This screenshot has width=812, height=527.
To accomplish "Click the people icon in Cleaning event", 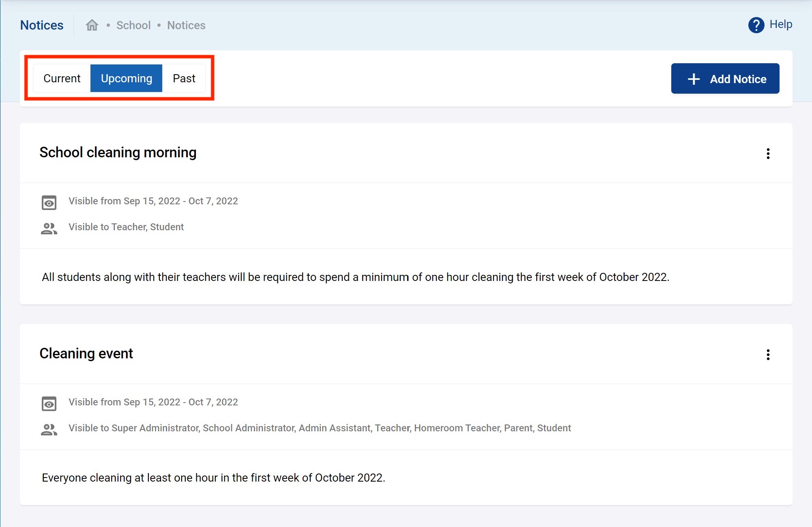I will click(x=49, y=429).
